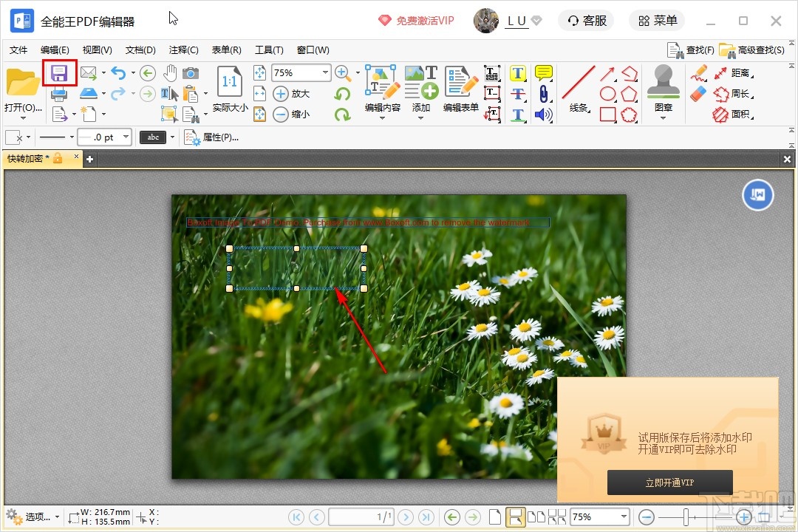Image resolution: width=798 pixels, height=532 pixels.
Task: Select the Line drawing tool
Action: 579,89
